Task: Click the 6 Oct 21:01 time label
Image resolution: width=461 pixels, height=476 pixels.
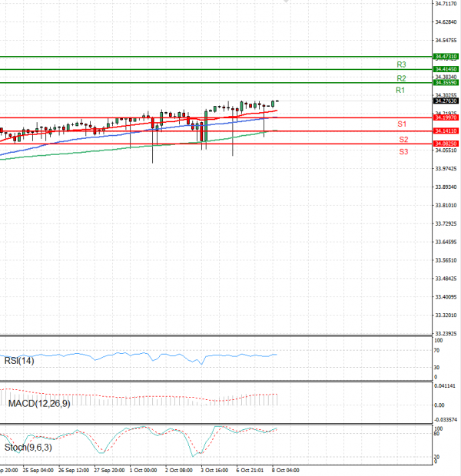Action: pyautogui.click(x=250, y=471)
